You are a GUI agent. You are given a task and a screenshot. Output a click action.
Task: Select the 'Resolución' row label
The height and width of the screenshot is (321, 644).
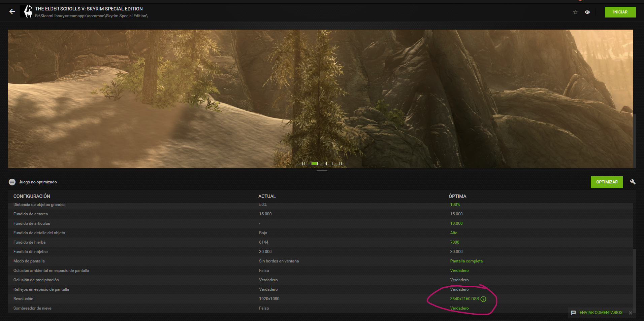23,299
